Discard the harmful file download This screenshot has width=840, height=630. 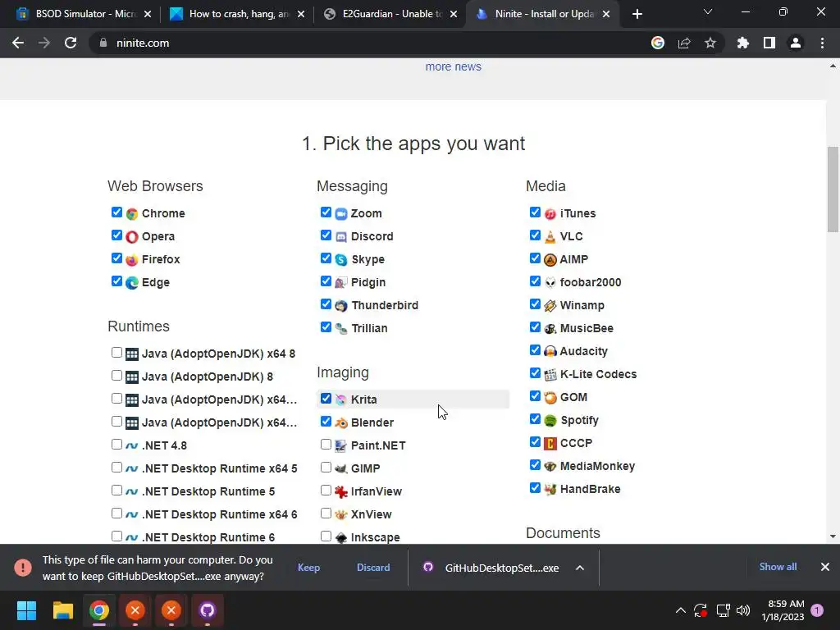(x=373, y=568)
